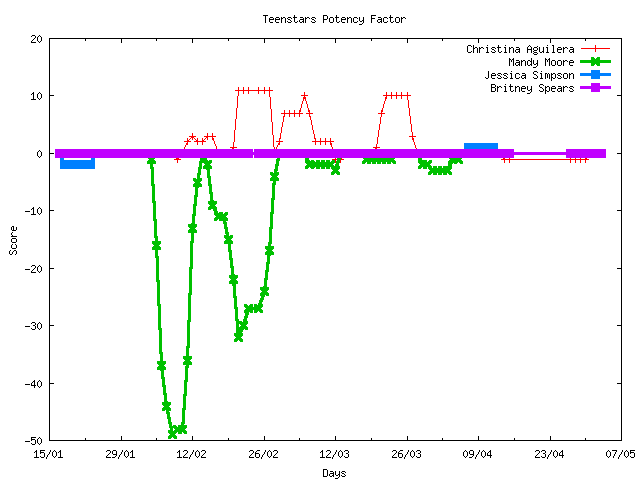The image size is (640, 480).
Task: Click the Mandy Moore legend label
Action: [x=540, y=62]
